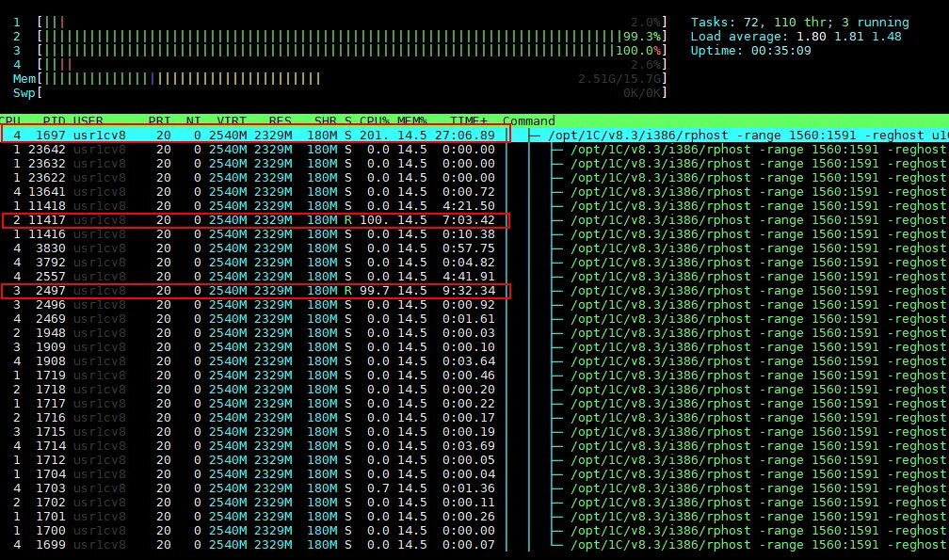Select the process row with PID 1717
Image resolution: width=949 pixels, height=560 pixels.
pos(474,404)
